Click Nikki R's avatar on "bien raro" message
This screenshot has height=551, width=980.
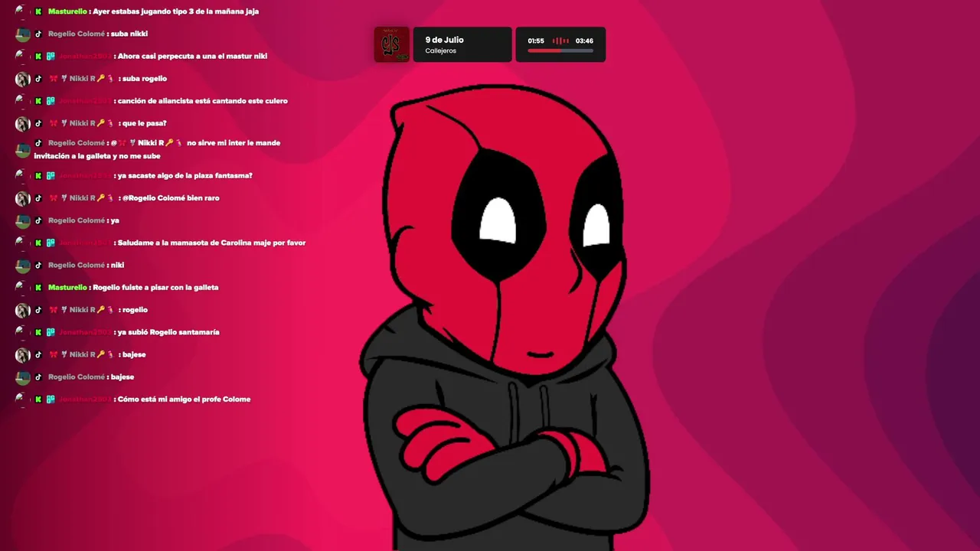point(23,199)
